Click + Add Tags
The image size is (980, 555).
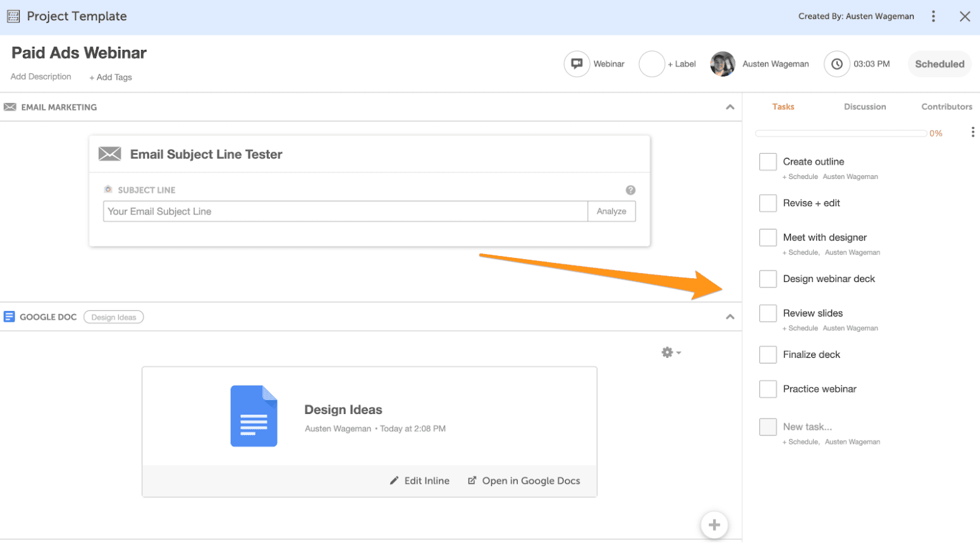[111, 77]
